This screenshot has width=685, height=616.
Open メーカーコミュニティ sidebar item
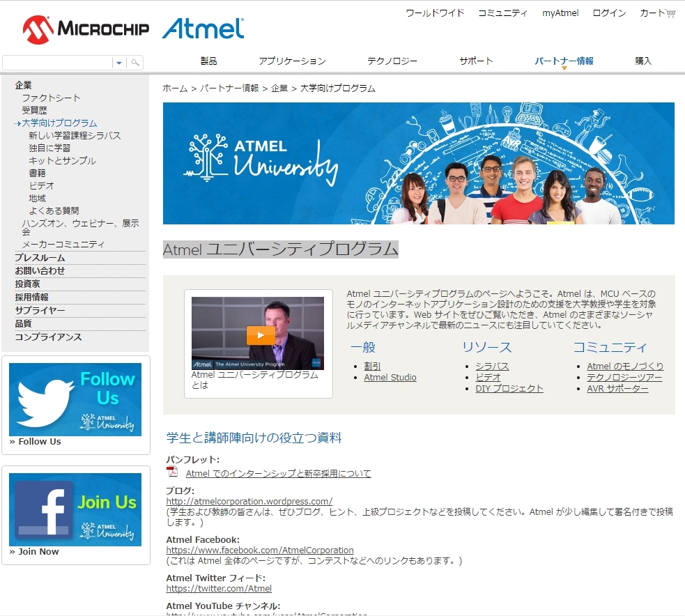63,245
